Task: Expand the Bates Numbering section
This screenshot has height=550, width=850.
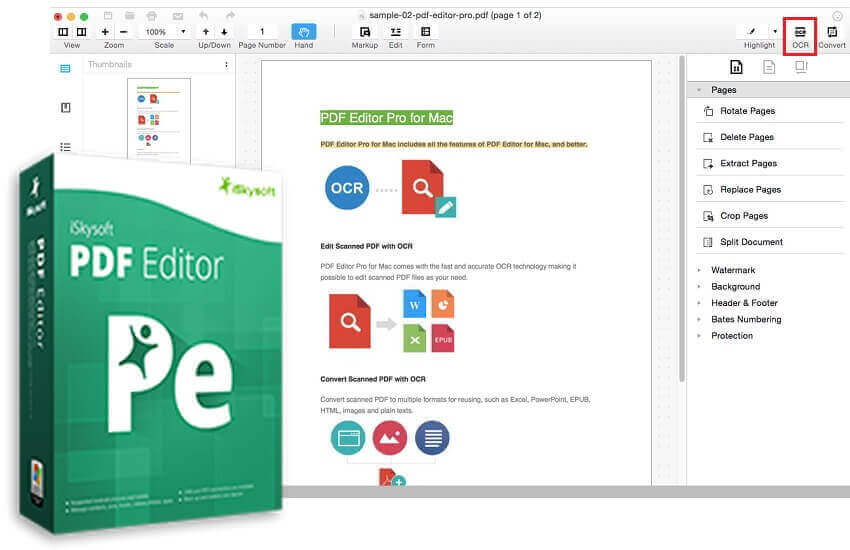Action: (745, 319)
